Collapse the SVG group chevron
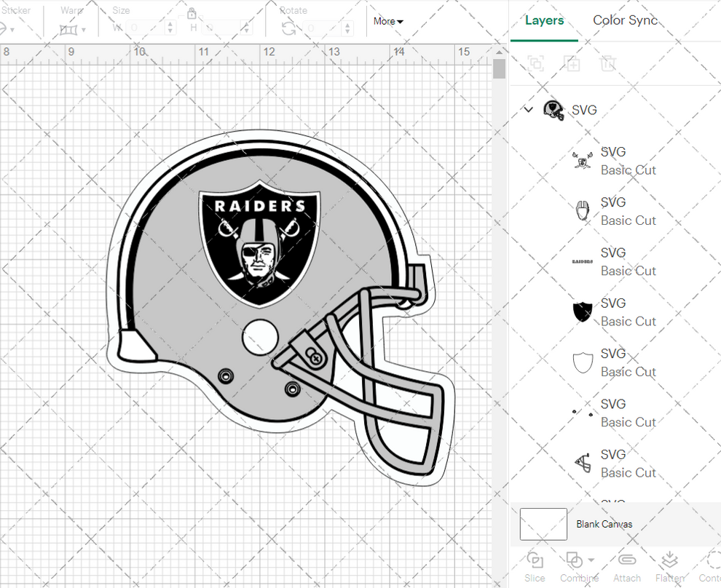 528,110
